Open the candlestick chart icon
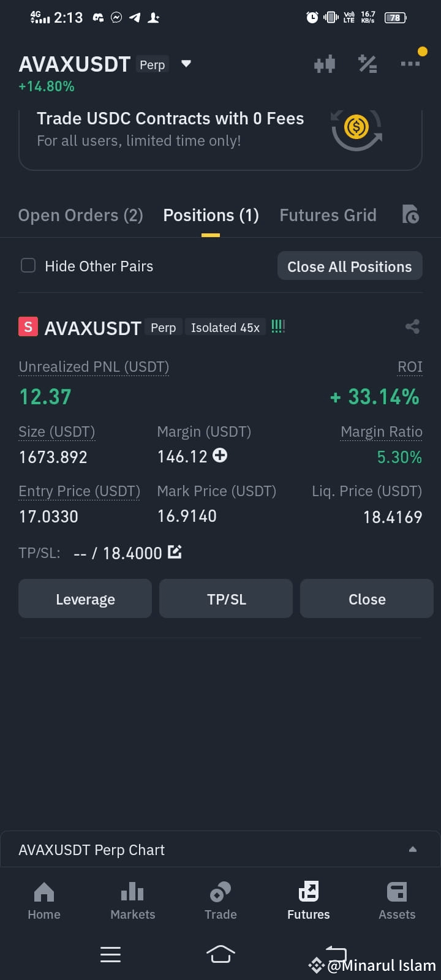This screenshot has width=441, height=980. [x=325, y=64]
